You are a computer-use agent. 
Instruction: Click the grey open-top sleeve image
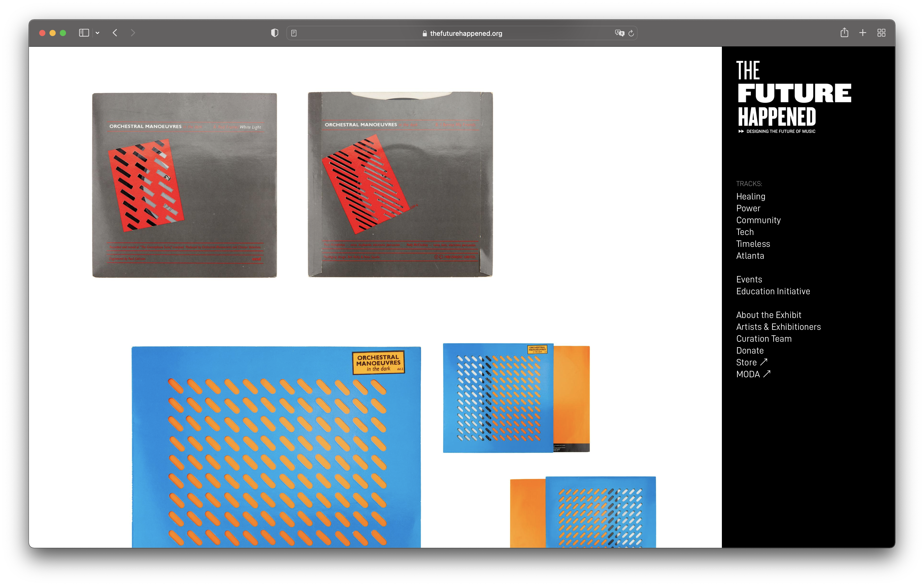click(x=400, y=184)
